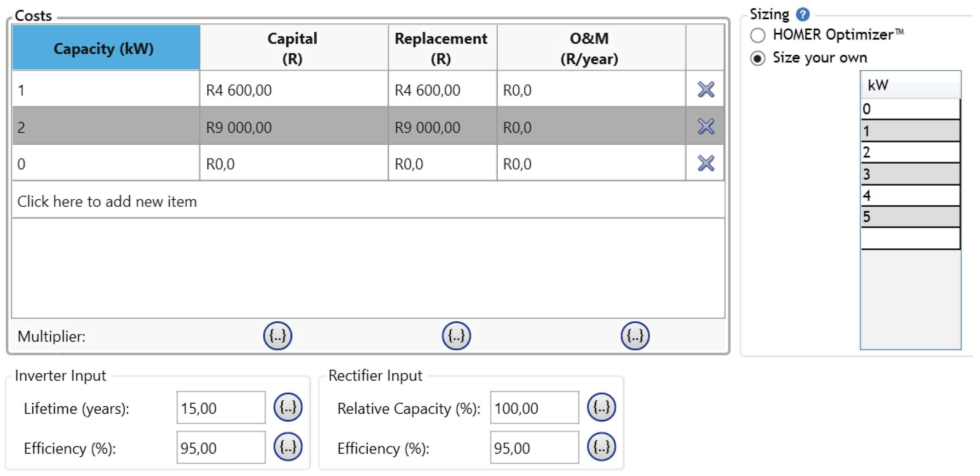Click the empty kW sizing cell

(x=910, y=238)
